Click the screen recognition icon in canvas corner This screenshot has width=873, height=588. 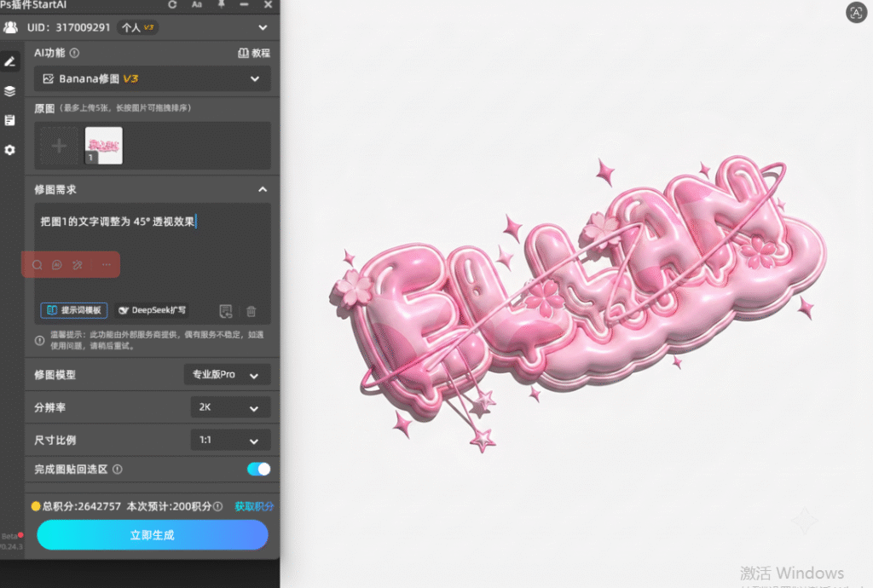click(856, 12)
